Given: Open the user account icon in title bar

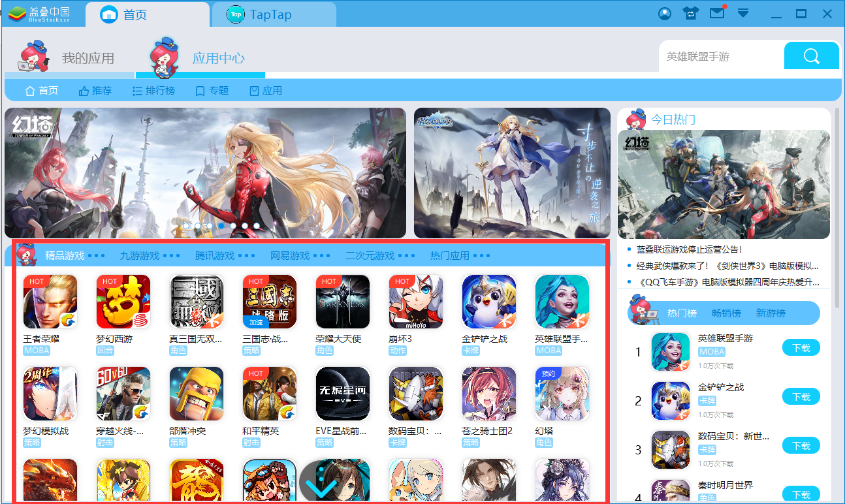Looking at the screenshot, I should tap(665, 14).
